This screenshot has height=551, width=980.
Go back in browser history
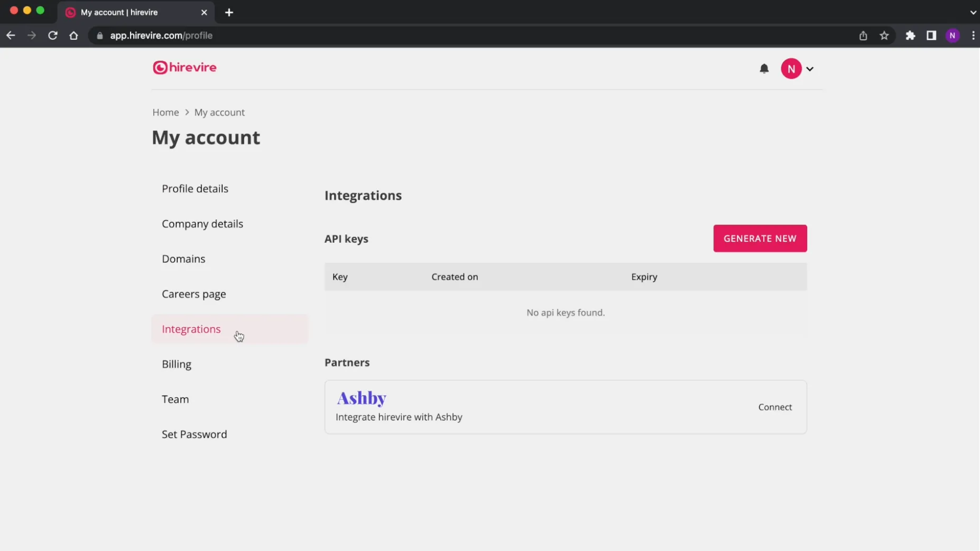tap(11, 35)
